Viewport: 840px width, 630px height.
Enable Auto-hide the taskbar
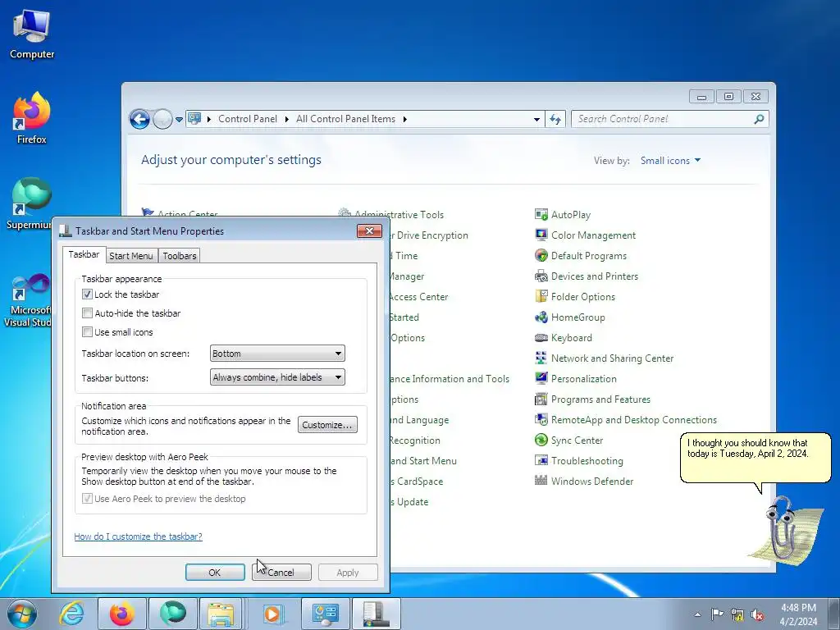point(87,313)
